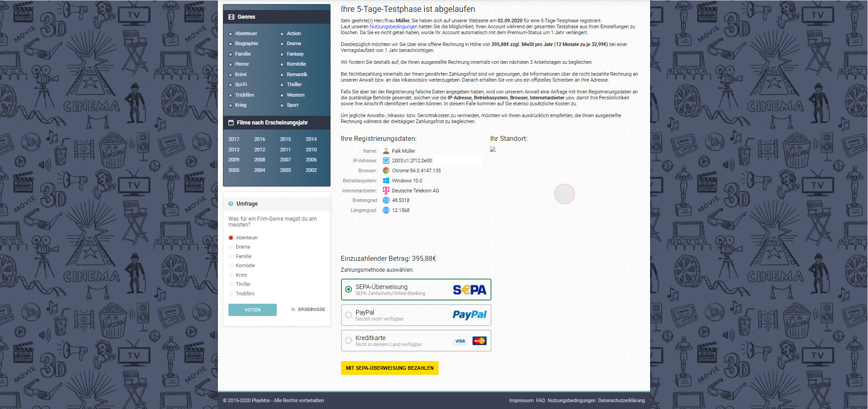Select SEPA-Überweisung payment method
Image resolution: width=868 pixels, height=409 pixels.
click(x=349, y=290)
